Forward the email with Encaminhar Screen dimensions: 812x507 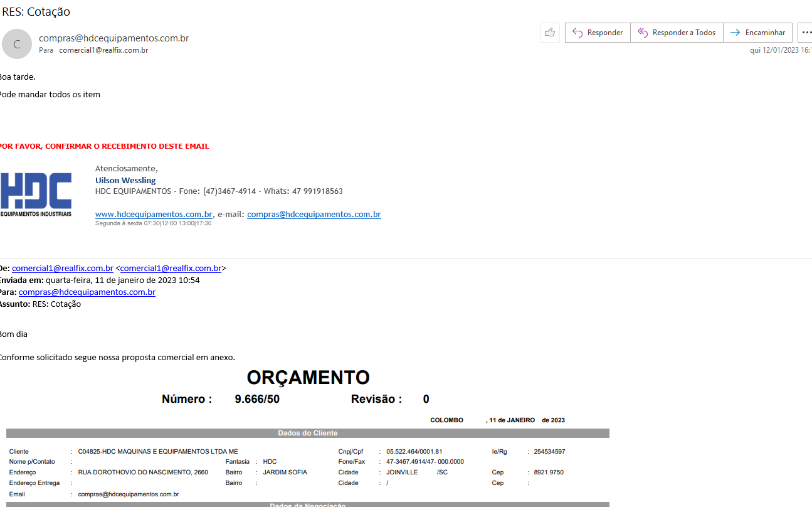757,33
